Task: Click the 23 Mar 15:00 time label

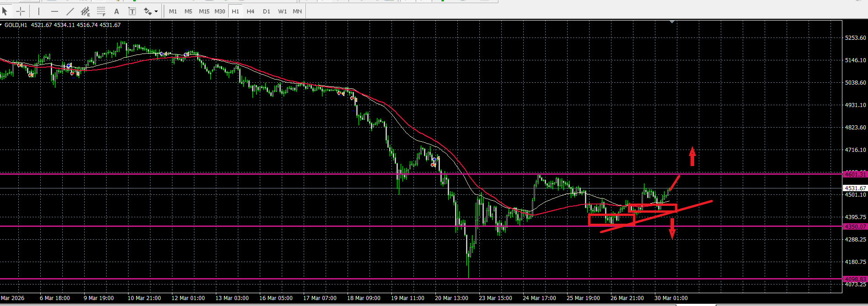Action: tap(495, 298)
